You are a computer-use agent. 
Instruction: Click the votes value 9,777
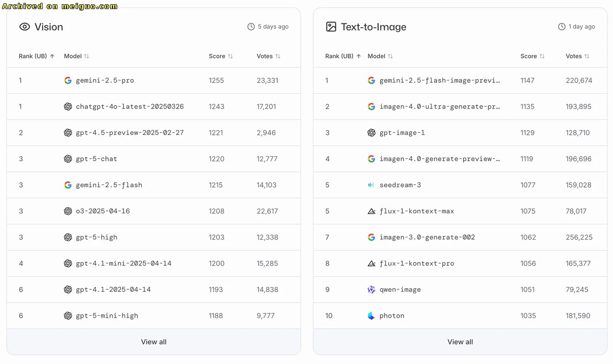click(x=266, y=316)
